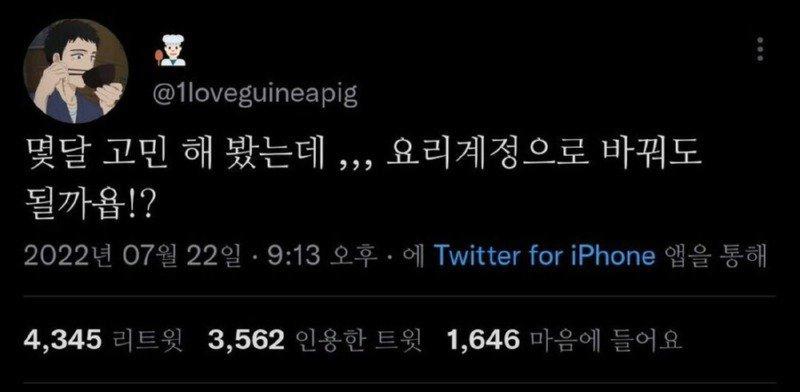Open the 2022년 07월 22일 date permalink
This screenshot has height=392, width=800.
pos(132,256)
